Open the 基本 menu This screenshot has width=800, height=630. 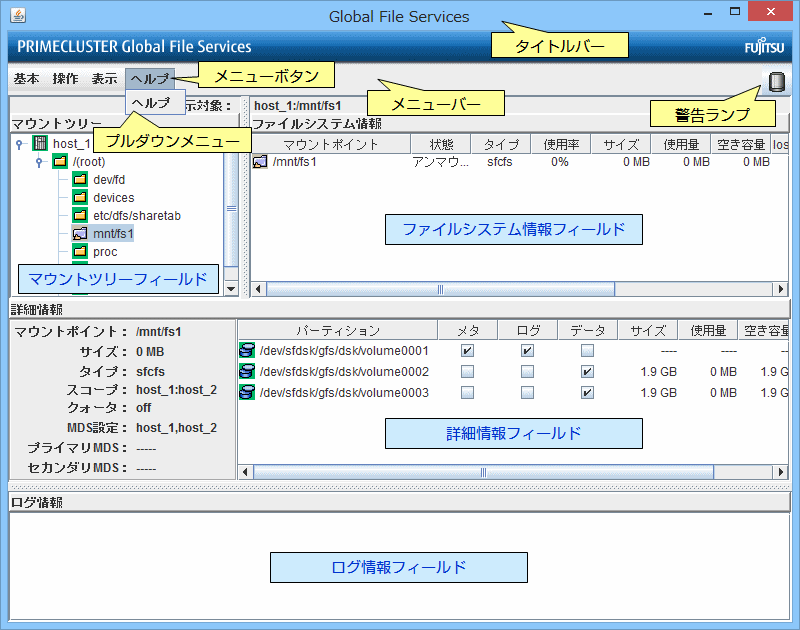27,79
